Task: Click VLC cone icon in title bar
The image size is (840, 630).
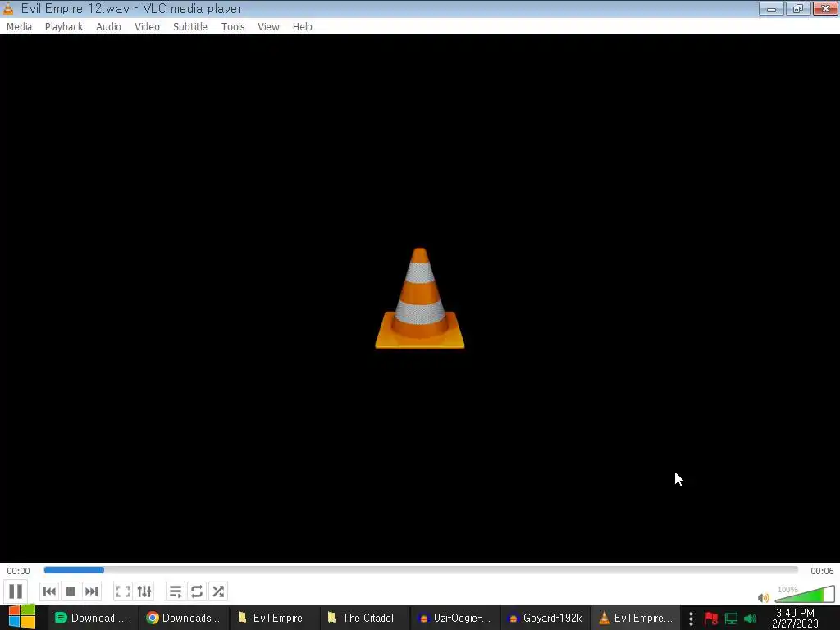Action: 8,8
